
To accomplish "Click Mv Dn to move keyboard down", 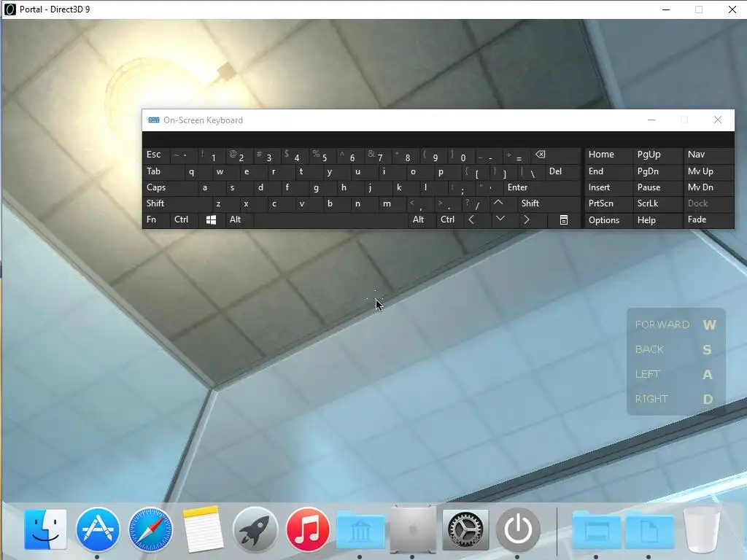I will click(x=708, y=187).
